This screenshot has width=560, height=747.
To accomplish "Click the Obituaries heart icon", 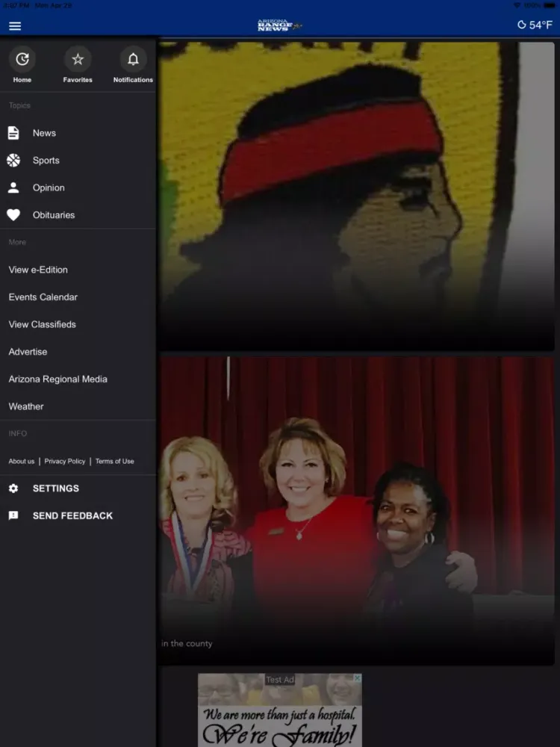I will coord(13,215).
